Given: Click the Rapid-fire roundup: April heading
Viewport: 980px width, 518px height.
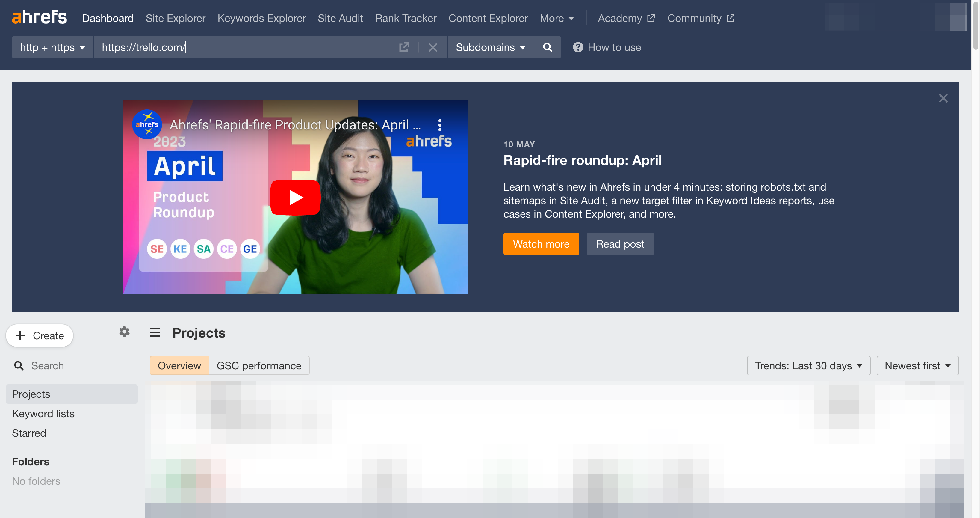Looking at the screenshot, I should pos(583,160).
